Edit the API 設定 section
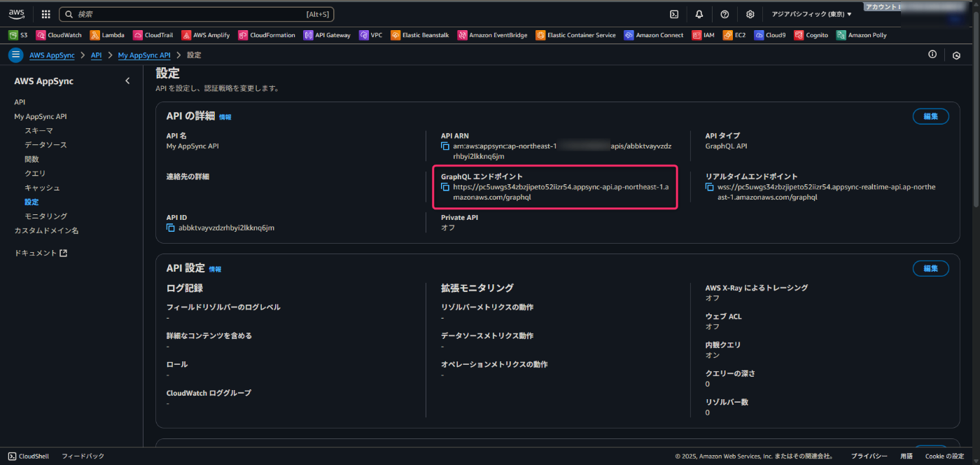 (930, 268)
